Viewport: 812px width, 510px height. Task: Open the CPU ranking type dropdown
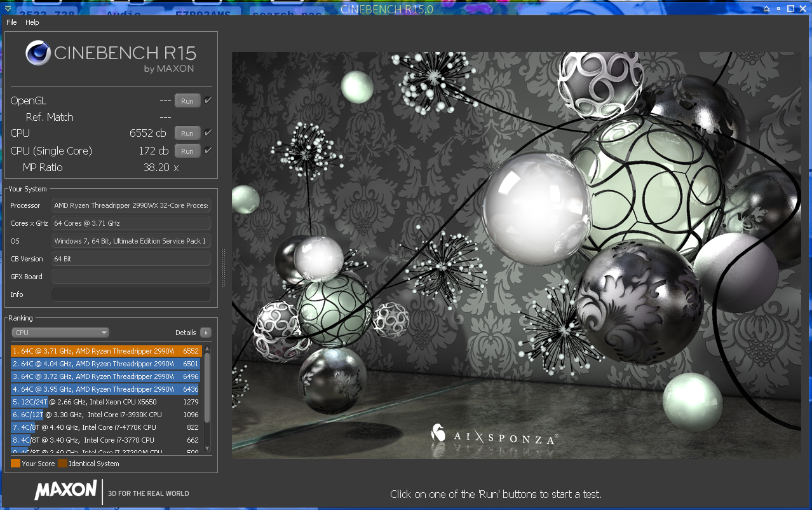click(60, 333)
